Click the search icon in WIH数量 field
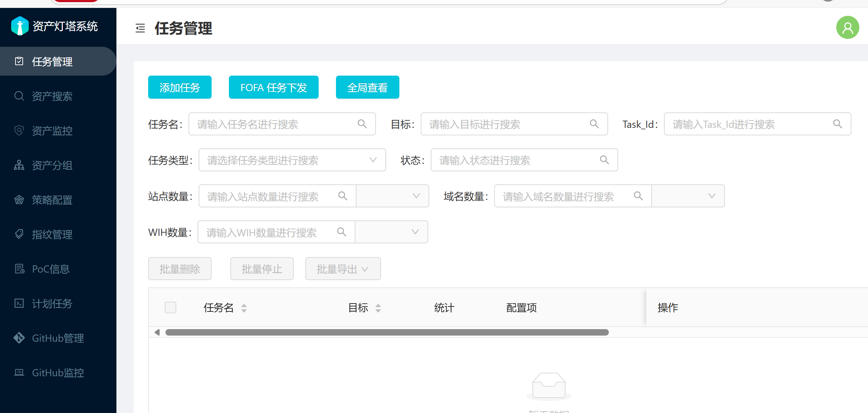The height and width of the screenshot is (413, 868). (341, 232)
